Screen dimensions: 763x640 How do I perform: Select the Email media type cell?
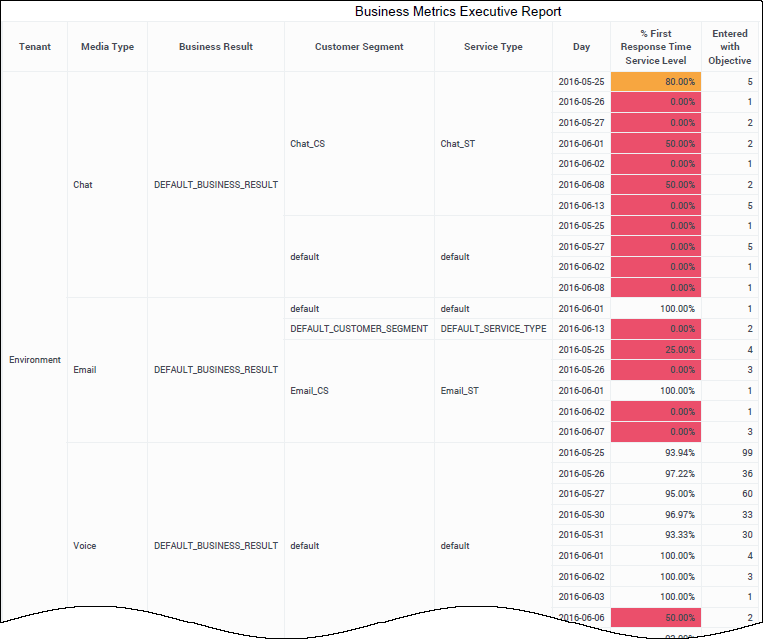(x=85, y=370)
